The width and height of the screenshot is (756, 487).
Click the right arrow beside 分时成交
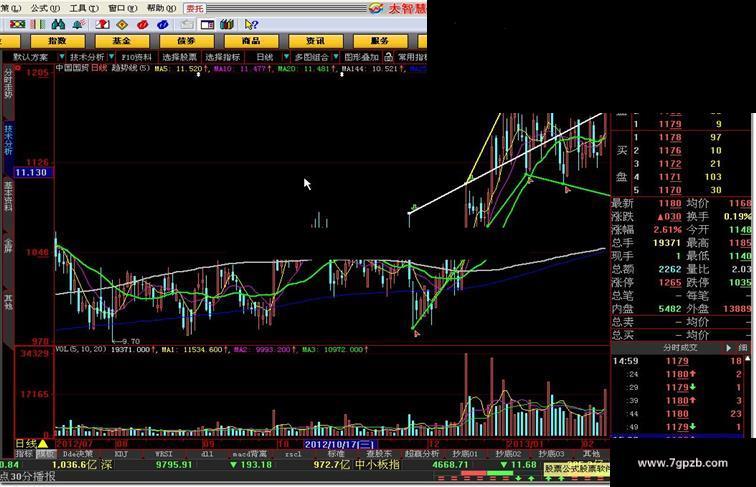tap(729, 348)
